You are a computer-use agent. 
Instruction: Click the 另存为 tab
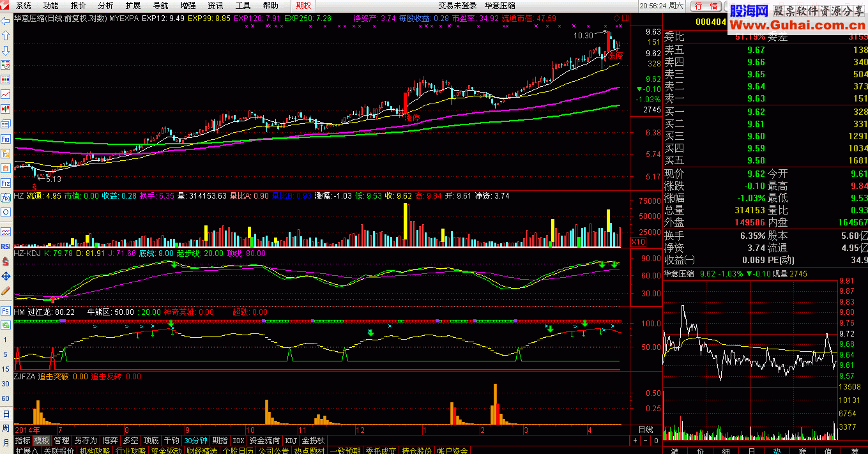pyautogui.click(x=86, y=441)
